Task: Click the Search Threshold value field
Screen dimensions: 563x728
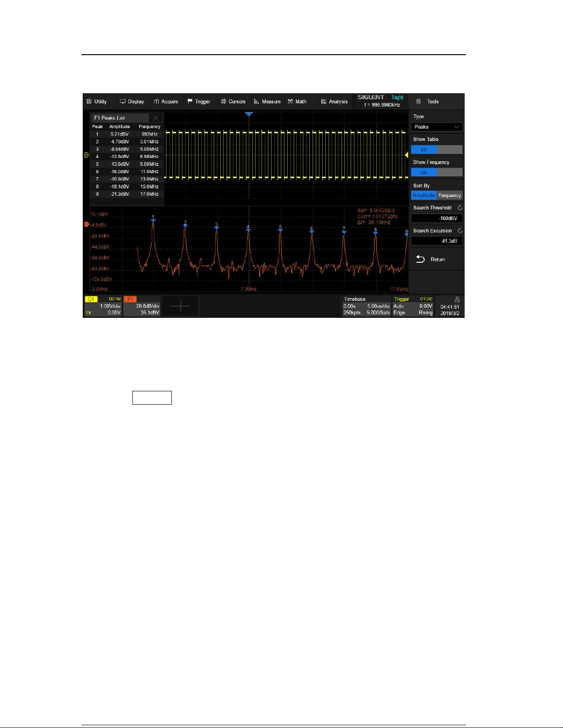Action: tap(437, 218)
